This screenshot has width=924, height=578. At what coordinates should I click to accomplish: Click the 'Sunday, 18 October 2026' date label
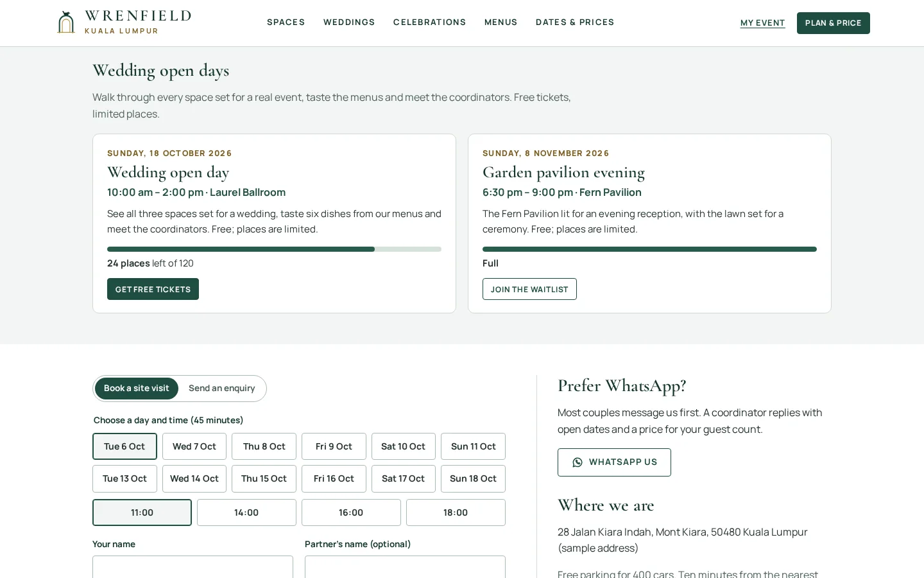pos(169,153)
